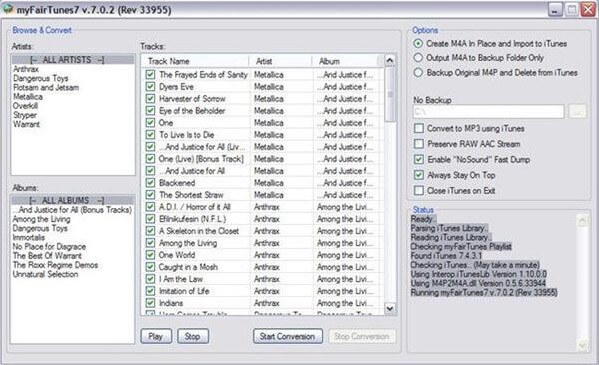Select The Best Of Warrant album
This screenshot has width=599, height=365.
click(73, 256)
